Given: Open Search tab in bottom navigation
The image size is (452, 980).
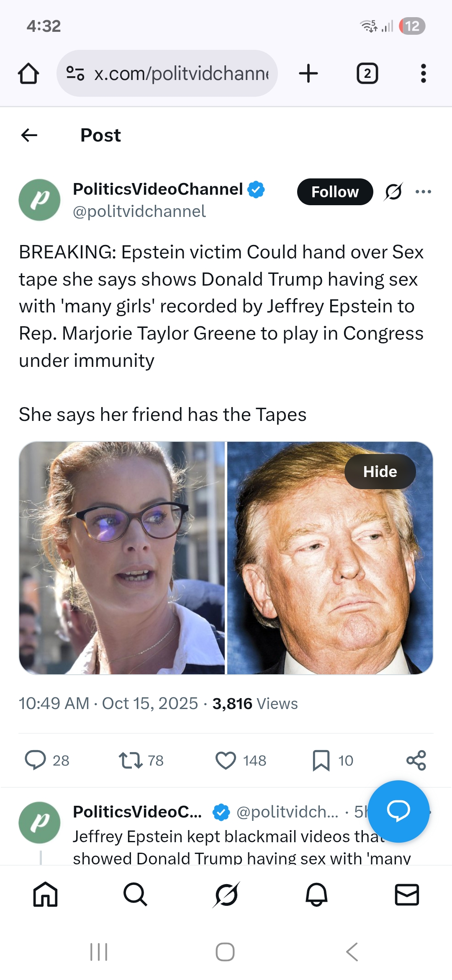Looking at the screenshot, I should [135, 894].
